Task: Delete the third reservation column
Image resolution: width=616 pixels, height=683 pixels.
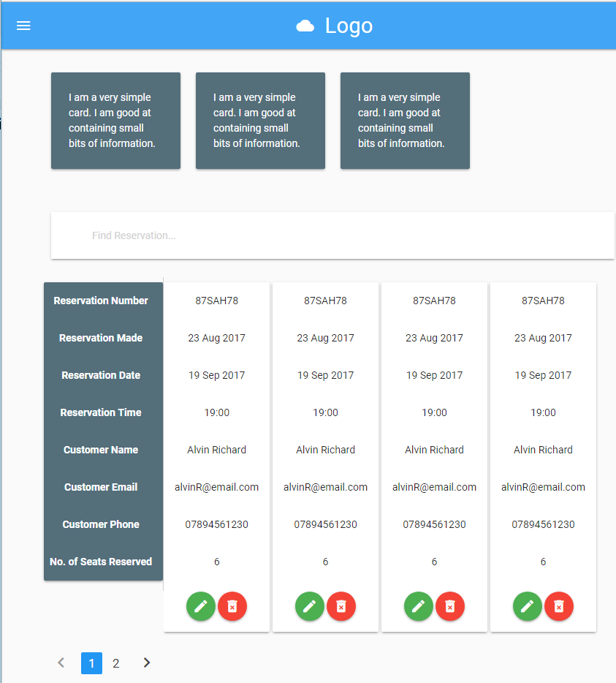Action: (x=450, y=606)
